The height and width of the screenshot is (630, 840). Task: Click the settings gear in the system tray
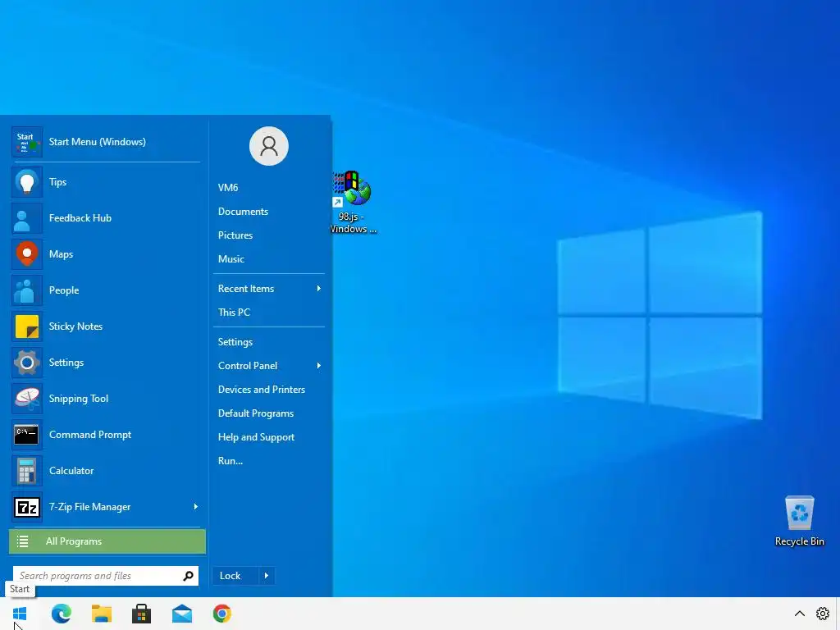(822, 614)
